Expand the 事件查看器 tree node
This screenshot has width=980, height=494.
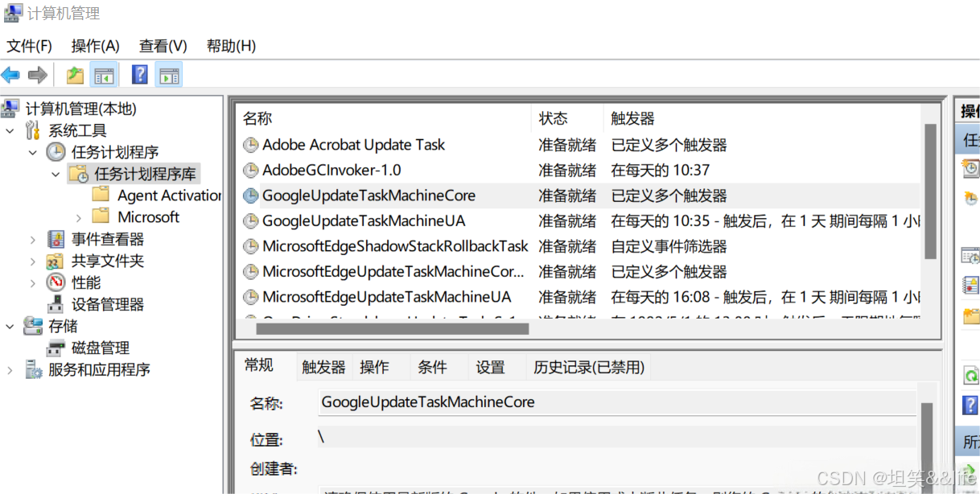point(33,239)
